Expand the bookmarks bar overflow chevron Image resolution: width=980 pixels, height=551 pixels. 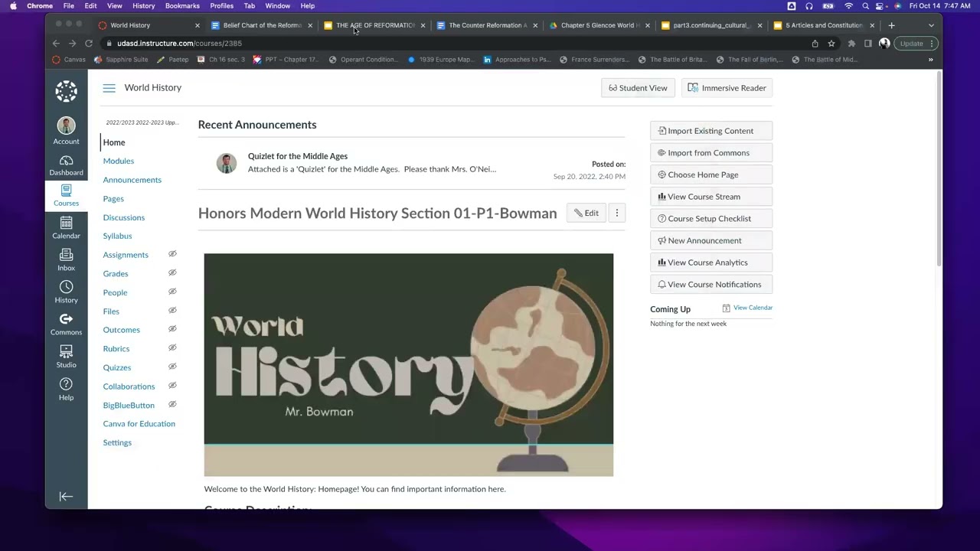point(930,60)
